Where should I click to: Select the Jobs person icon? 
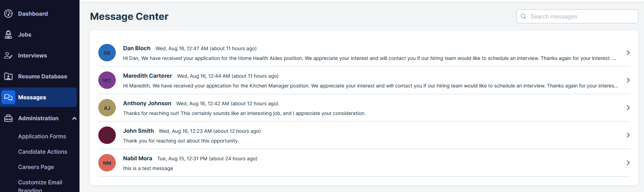coord(8,34)
